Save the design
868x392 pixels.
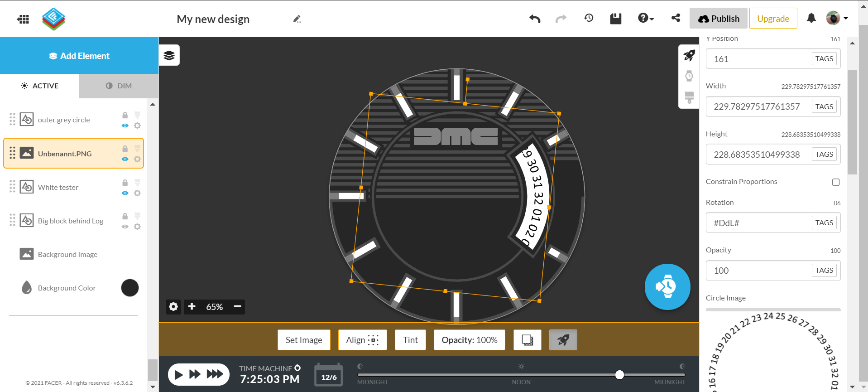[x=616, y=19]
